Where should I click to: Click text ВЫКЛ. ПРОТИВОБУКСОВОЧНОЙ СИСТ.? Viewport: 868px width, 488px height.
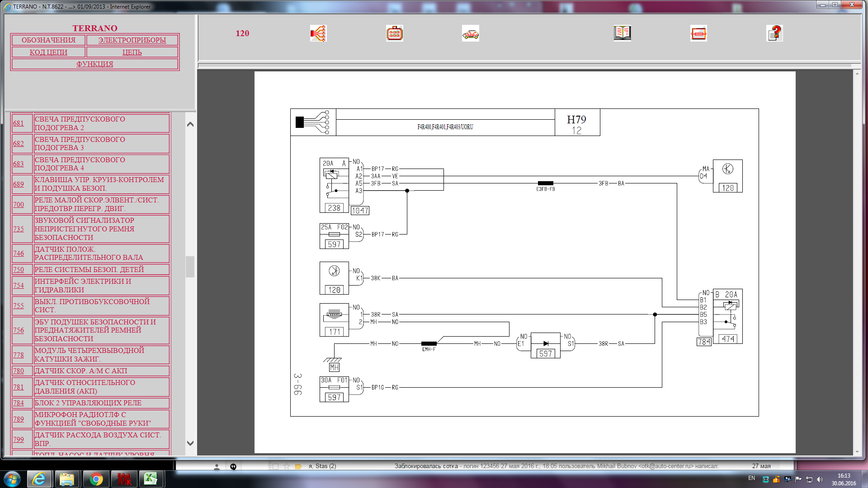coord(92,306)
